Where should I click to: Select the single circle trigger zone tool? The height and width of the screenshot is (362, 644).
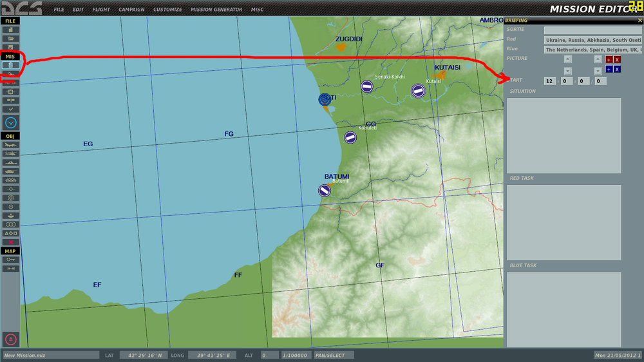click(x=11, y=207)
